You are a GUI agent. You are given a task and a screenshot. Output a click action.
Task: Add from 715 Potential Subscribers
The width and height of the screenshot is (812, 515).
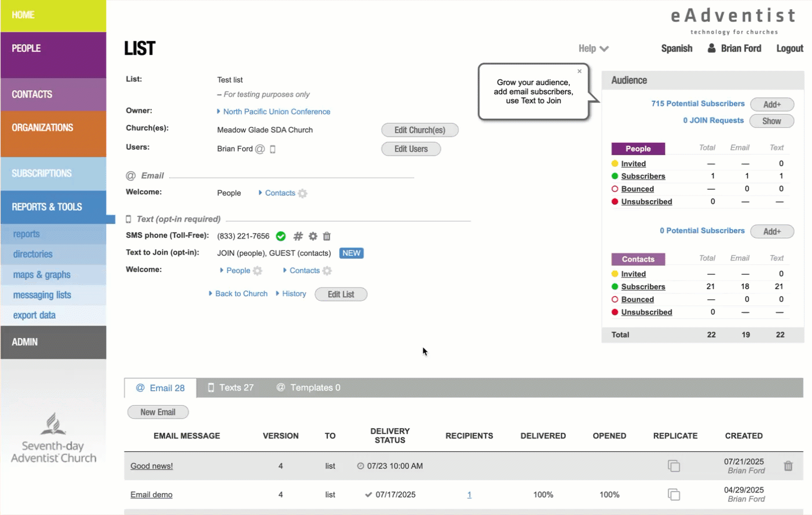coord(772,105)
